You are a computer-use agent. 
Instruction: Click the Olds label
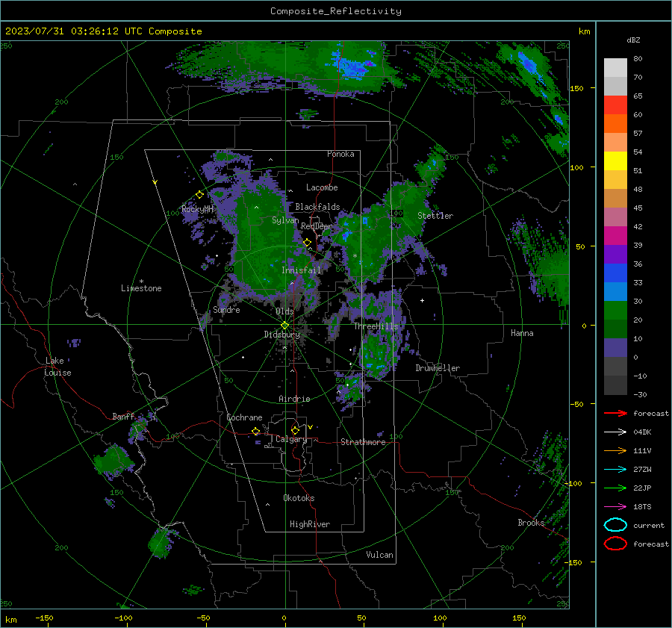click(284, 311)
